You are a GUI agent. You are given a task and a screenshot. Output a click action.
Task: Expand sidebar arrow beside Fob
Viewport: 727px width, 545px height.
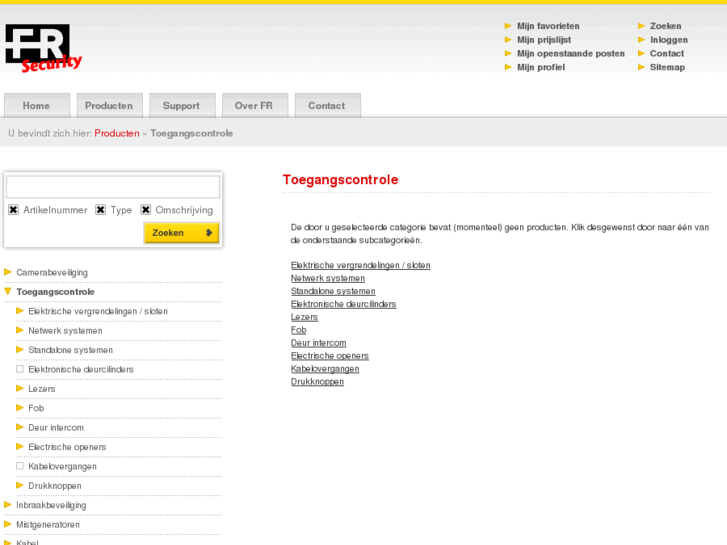(x=19, y=408)
